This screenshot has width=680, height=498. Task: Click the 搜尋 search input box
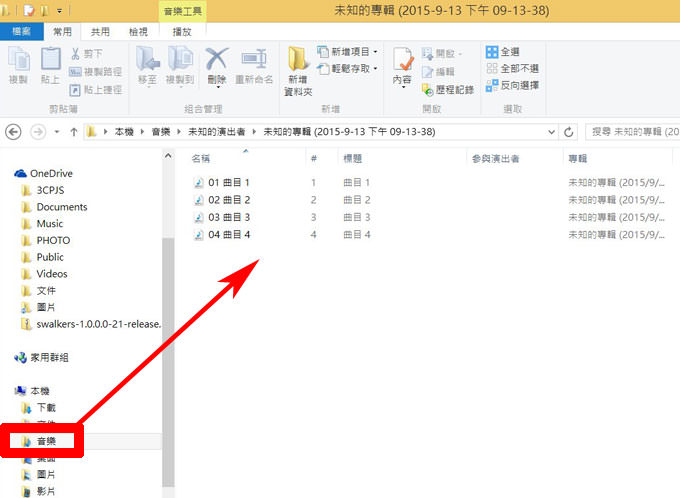(630, 131)
